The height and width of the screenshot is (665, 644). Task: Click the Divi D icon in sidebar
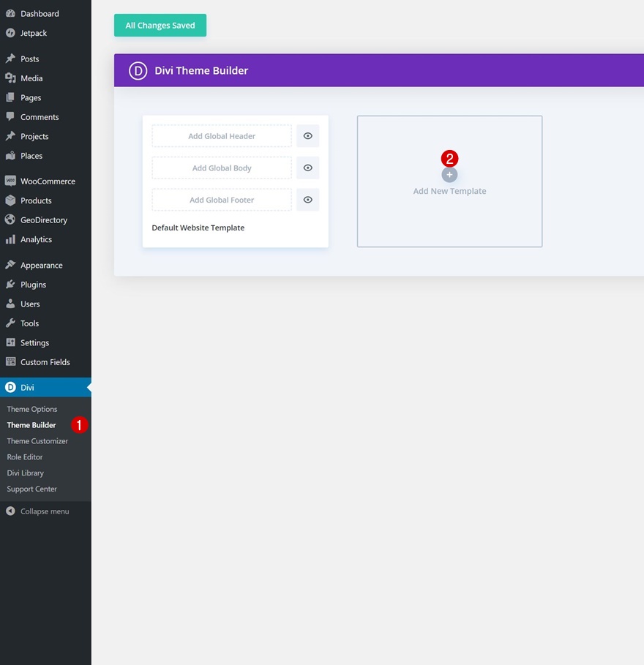(x=10, y=387)
